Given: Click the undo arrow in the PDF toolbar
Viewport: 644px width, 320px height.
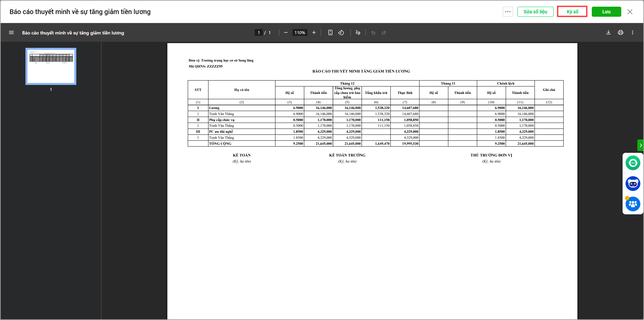Looking at the screenshot, I should pyautogui.click(x=373, y=33).
